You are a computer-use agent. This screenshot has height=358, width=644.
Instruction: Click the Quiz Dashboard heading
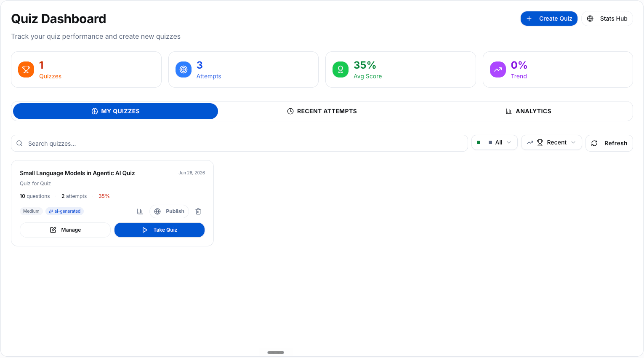click(59, 19)
